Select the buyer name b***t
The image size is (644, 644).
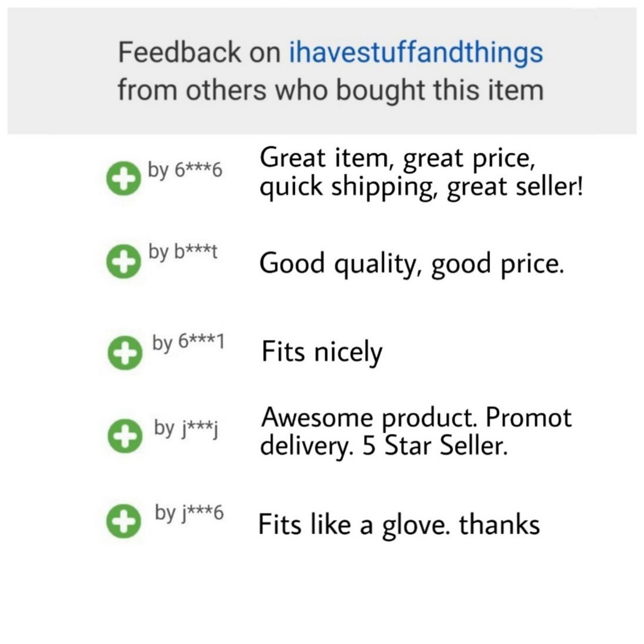pos(183,253)
